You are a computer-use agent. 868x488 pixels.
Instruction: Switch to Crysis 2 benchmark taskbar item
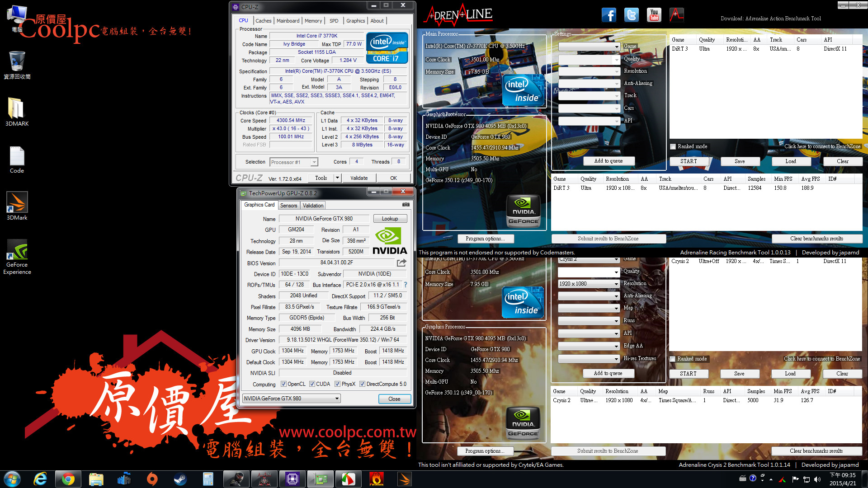[x=236, y=479]
